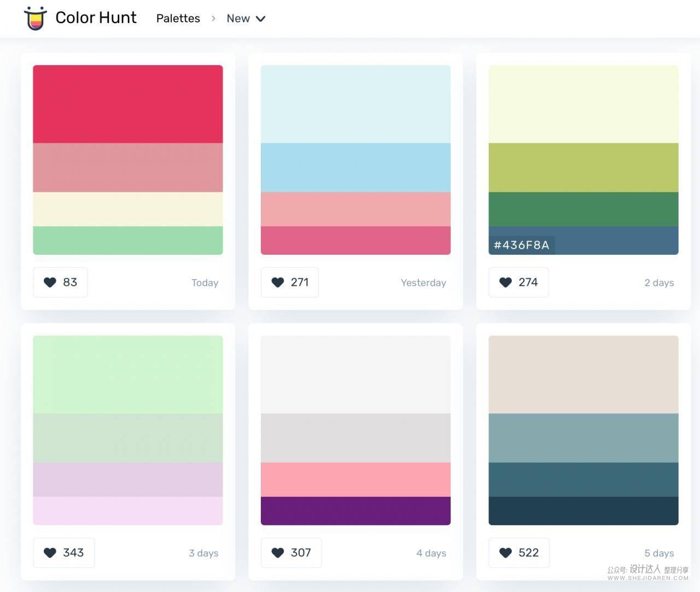Select the dark teal swatch in 5 days palette

(584, 480)
